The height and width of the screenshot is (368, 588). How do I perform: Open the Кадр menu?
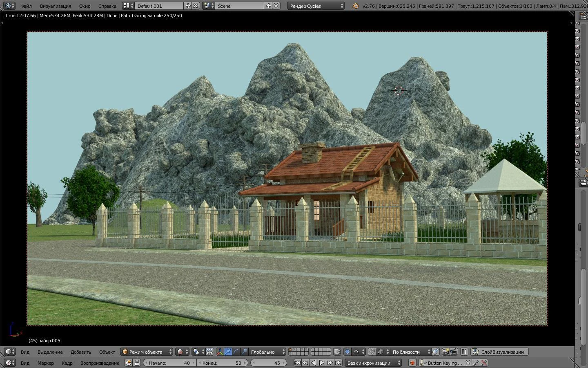(67, 363)
